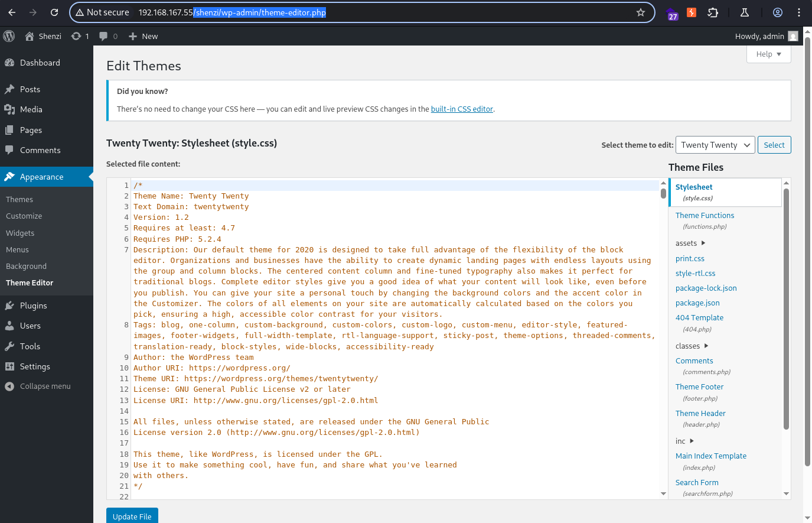Open the comments bubble in admin bar
The height and width of the screenshot is (523, 812).
[109, 36]
